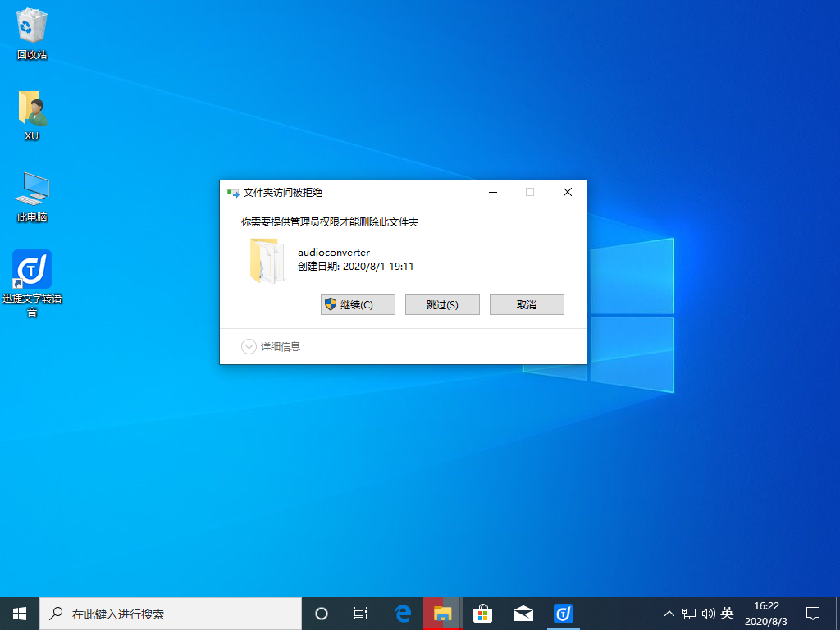Open Task View on the taskbar
The image size is (840, 630).
pos(361,613)
